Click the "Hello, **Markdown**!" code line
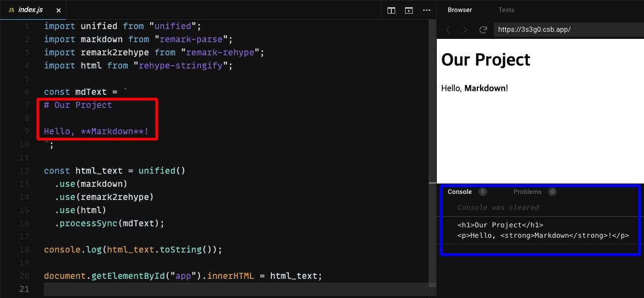 (x=96, y=131)
